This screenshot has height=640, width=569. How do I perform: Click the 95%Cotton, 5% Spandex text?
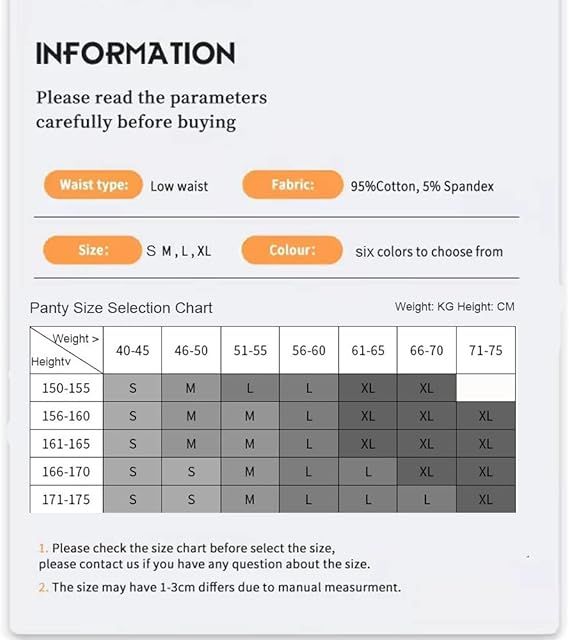pyautogui.click(x=422, y=187)
